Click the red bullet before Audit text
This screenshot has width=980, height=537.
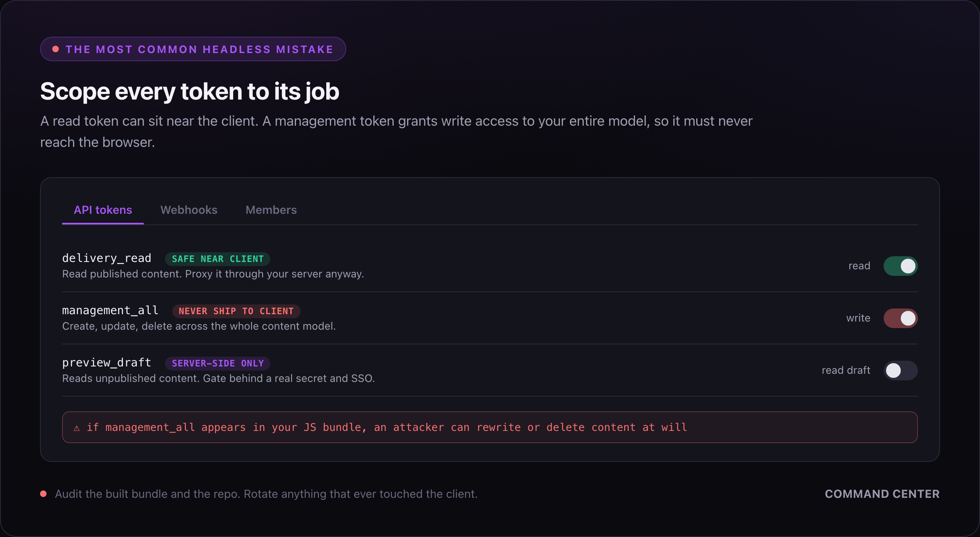click(x=43, y=494)
